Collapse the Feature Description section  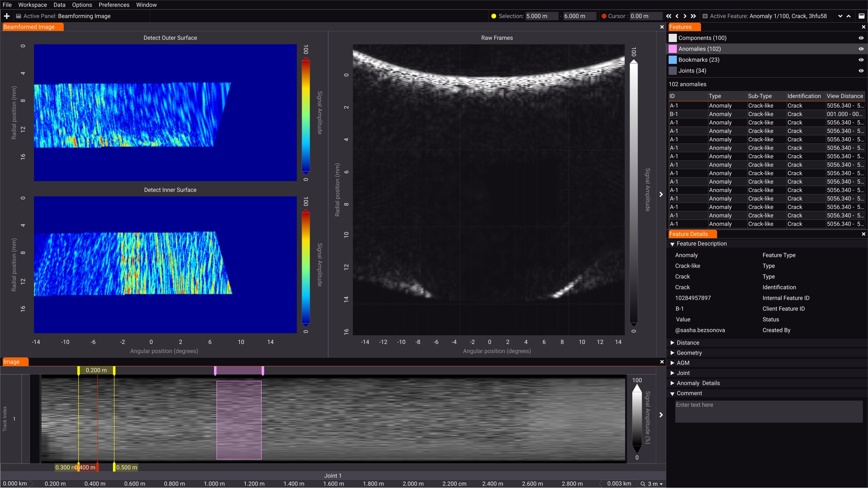coord(672,244)
